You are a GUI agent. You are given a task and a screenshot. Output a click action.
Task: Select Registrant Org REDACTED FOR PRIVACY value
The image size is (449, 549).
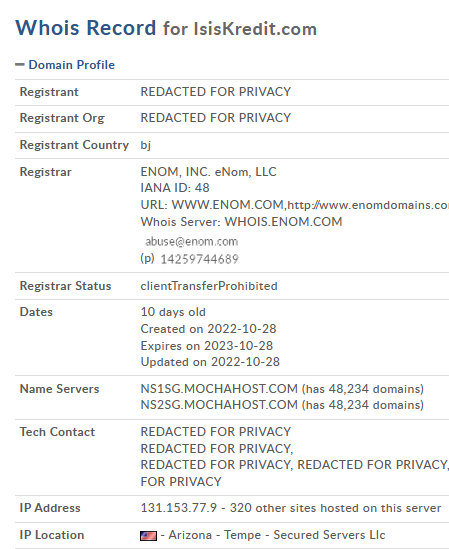[216, 118]
